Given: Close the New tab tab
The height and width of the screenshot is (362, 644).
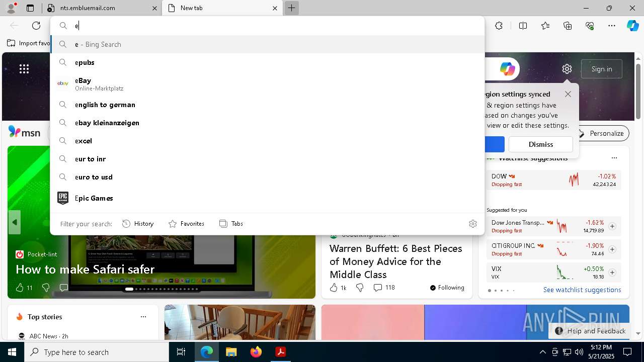Looking at the screenshot, I should point(275,8).
